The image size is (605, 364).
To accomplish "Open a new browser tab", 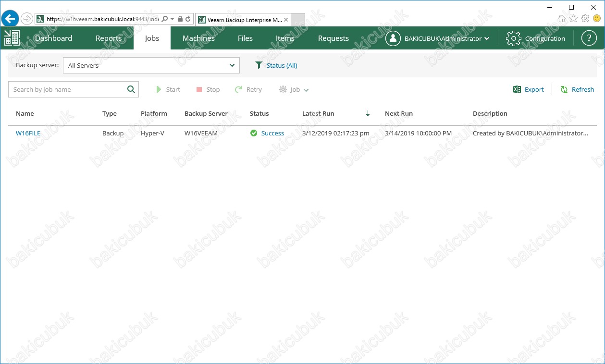I will tap(298, 20).
